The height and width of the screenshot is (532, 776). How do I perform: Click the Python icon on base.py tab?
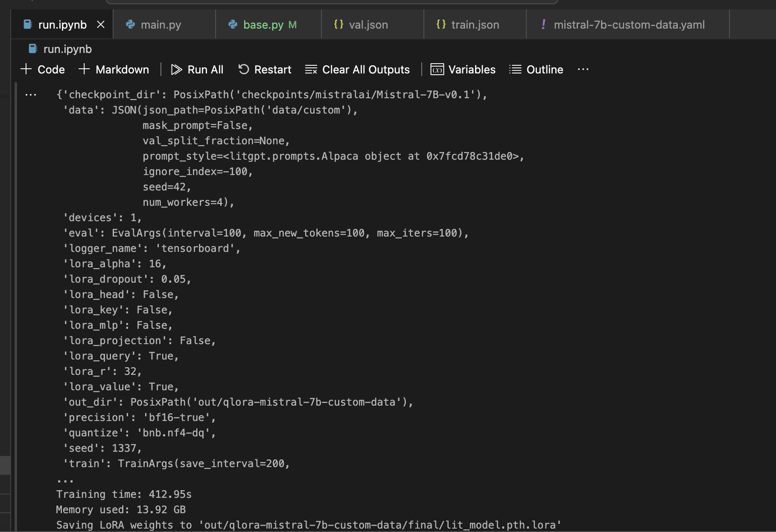click(233, 25)
